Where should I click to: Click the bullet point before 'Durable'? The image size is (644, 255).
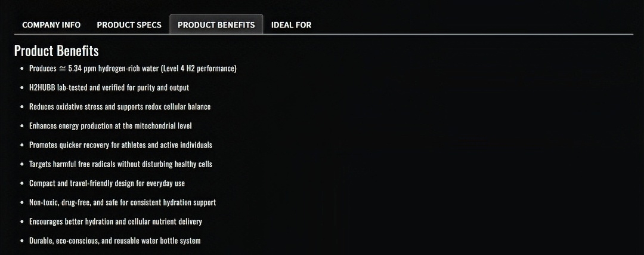[x=22, y=241]
